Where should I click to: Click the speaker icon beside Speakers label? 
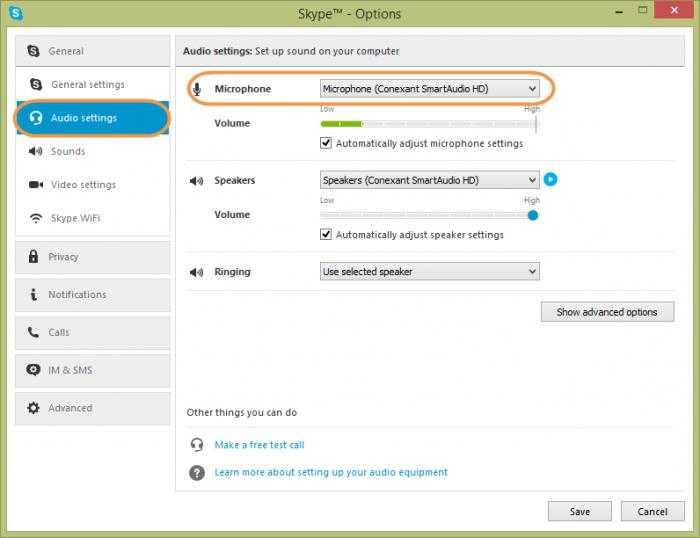pos(196,181)
